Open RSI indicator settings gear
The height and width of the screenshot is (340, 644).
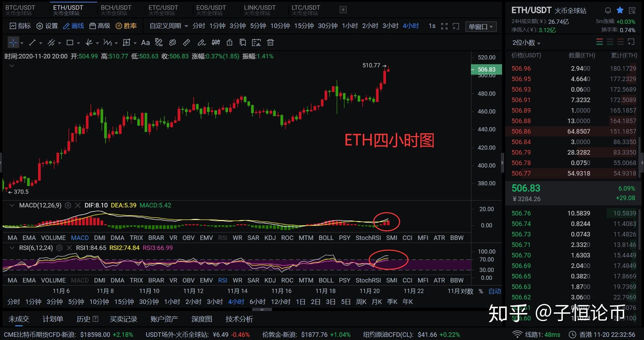click(59, 248)
